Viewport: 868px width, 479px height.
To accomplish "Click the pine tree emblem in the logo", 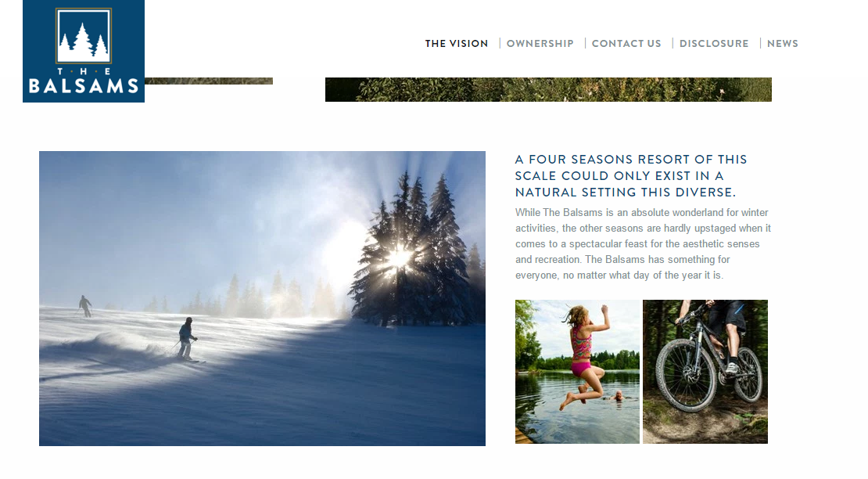I will click(84, 35).
